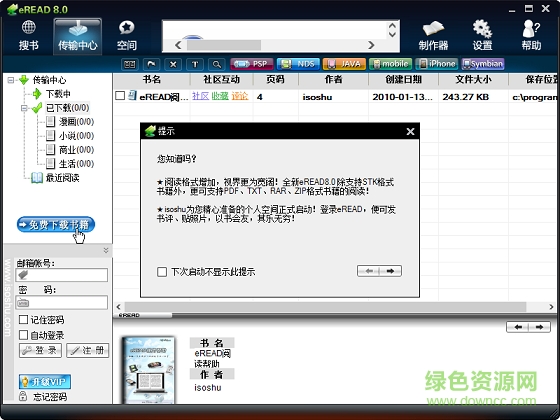Open the 空间 personal space section

(126, 36)
